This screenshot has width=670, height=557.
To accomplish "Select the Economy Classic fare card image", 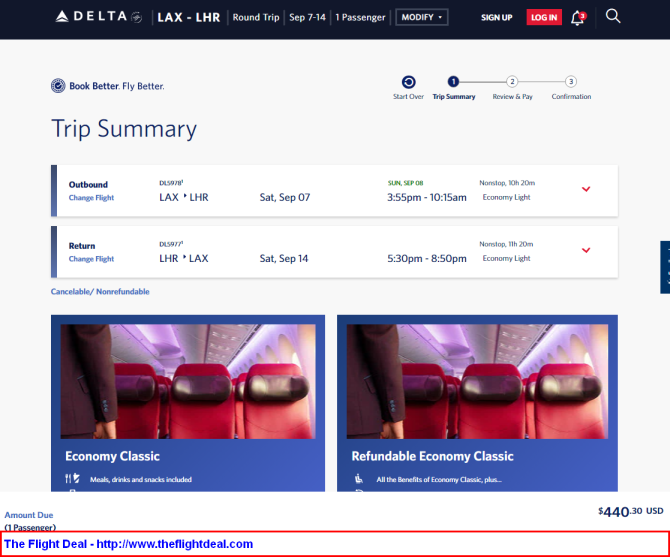I will coord(188,381).
